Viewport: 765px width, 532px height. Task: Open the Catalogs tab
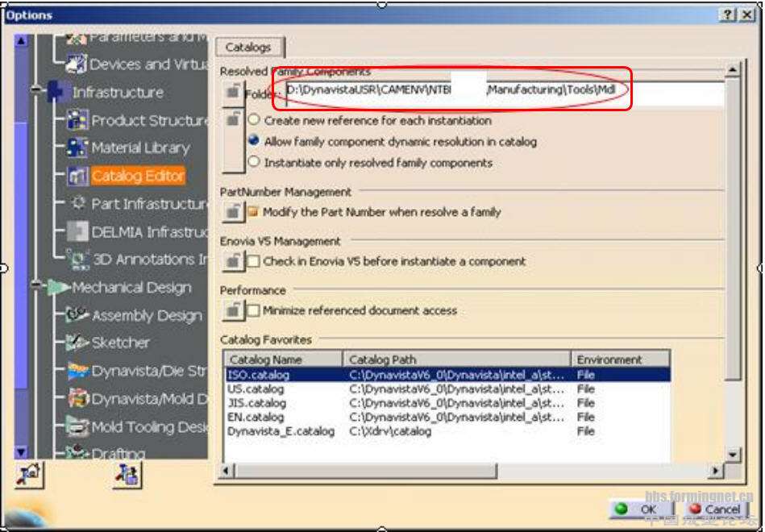click(x=248, y=48)
